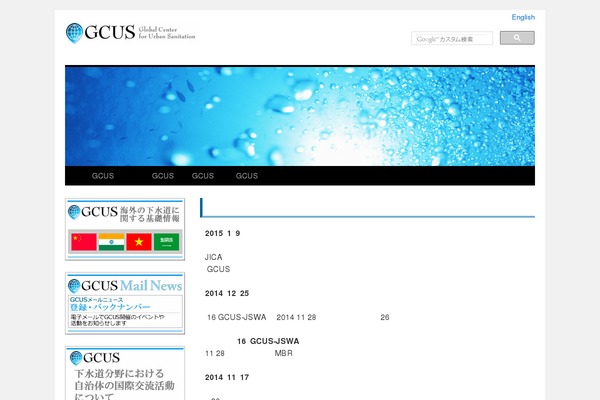Click the India flag icon
This screenshot has width=600, height=400.
click(111, 242)
